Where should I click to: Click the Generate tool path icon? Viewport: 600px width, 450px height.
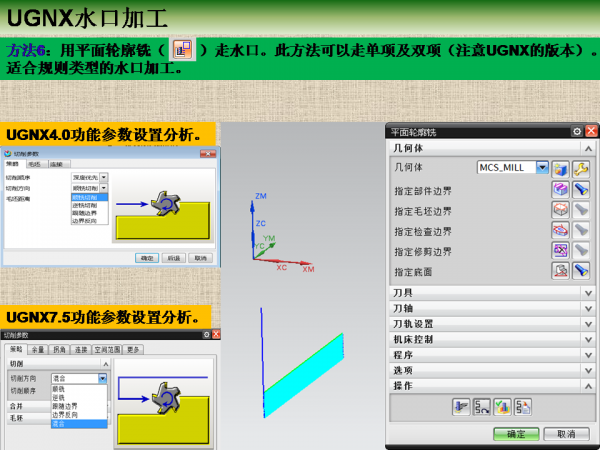(x=461, y=407)
